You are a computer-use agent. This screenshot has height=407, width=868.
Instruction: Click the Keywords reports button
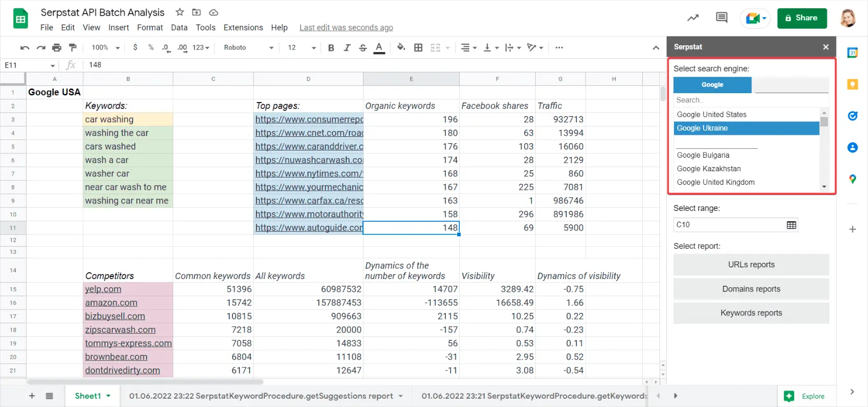tap(751, 313)
